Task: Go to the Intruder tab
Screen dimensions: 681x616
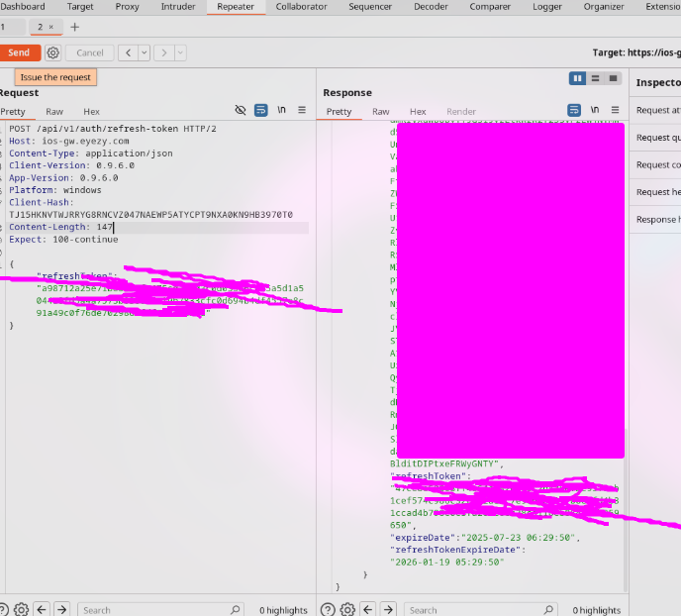Action: [178, 7]
